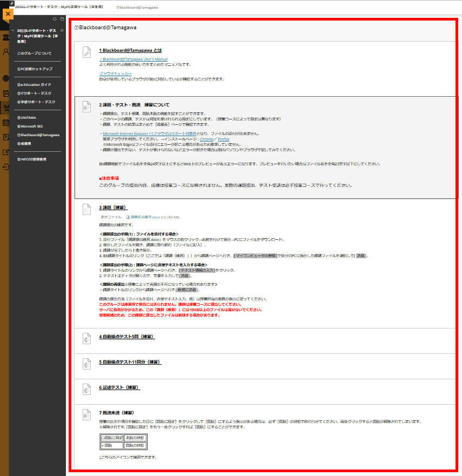The height and width of the screenshot is (476, 462).
Task: Click the test icon of 4 自動採点テスト5問
Action: (87, 338)
